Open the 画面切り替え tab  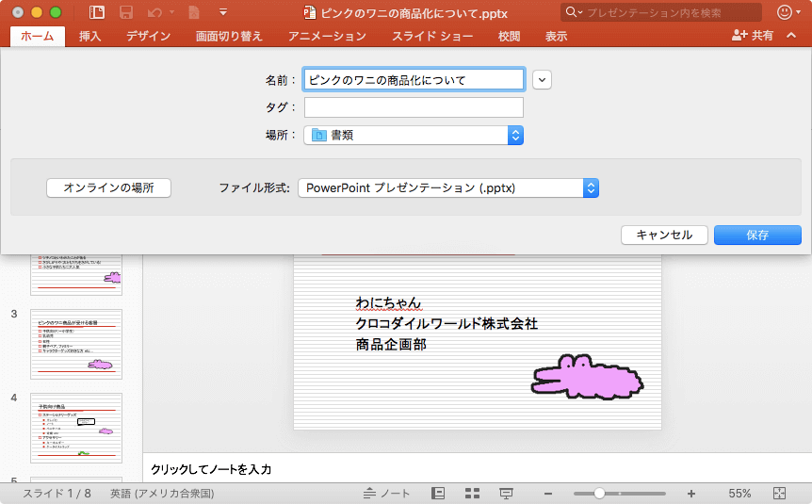229,36
